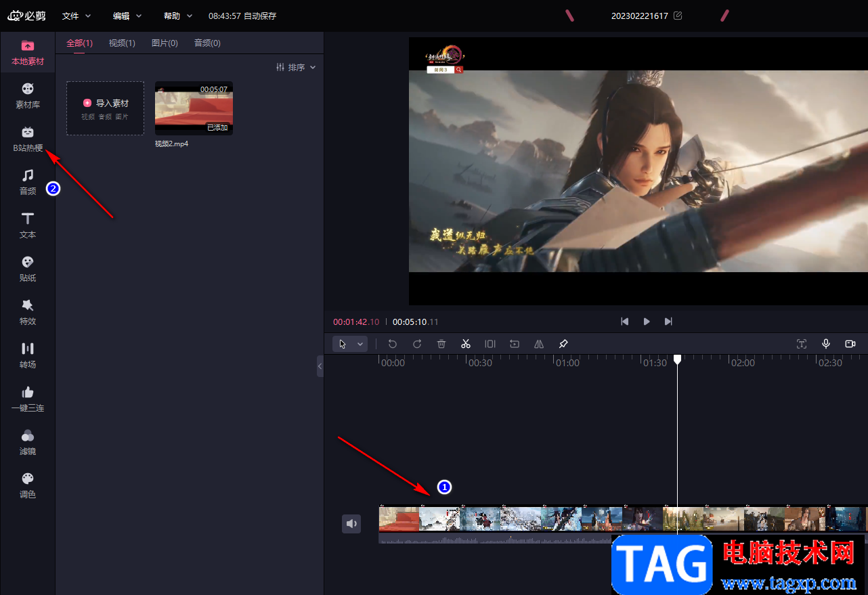
Task: Click the bracketed-bar trim icon beside the scissors
Action: pyautogui.click(x=490, y=344)
